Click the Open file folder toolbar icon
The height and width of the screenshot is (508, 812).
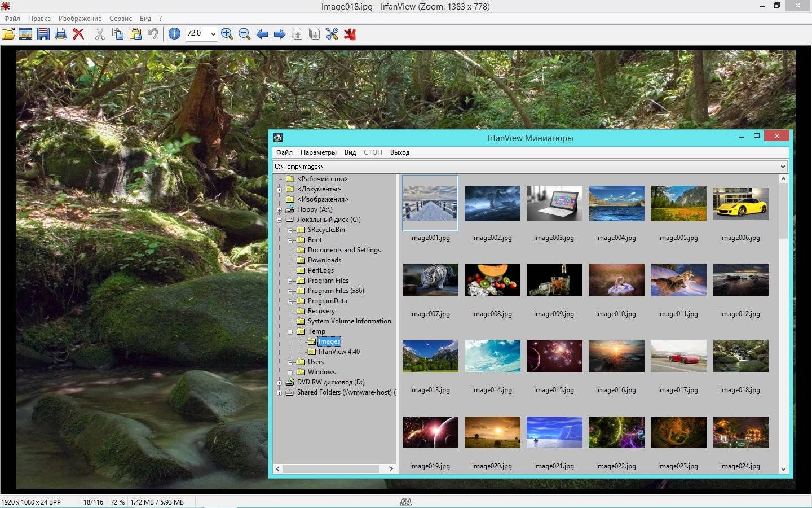(x=8, y=34)
